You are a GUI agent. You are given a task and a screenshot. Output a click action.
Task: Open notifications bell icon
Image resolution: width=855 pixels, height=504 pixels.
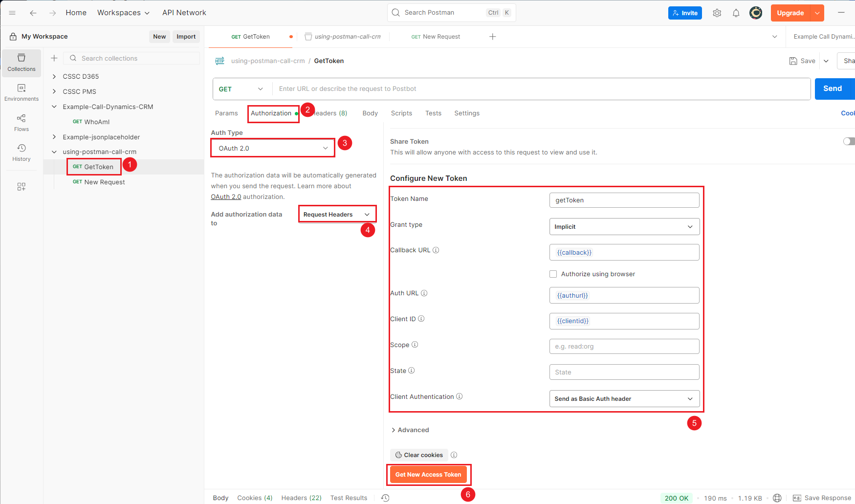[736, 13]
